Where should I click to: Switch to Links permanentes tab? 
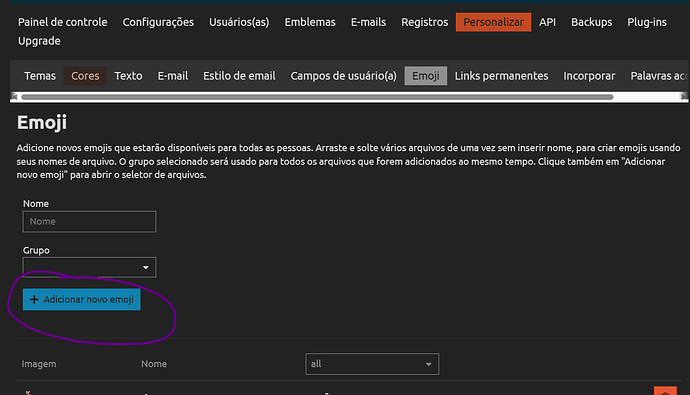501,76
